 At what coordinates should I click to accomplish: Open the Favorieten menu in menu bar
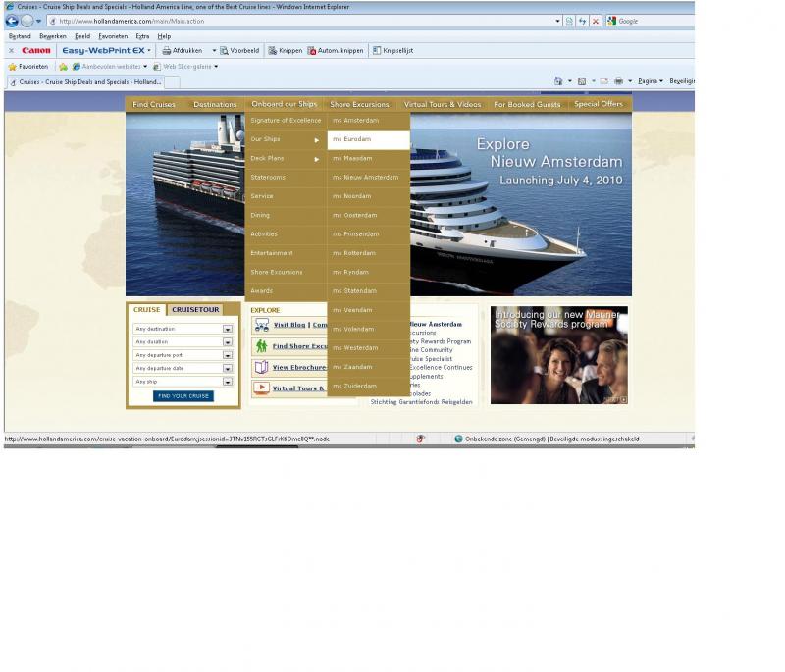(113, 36)
